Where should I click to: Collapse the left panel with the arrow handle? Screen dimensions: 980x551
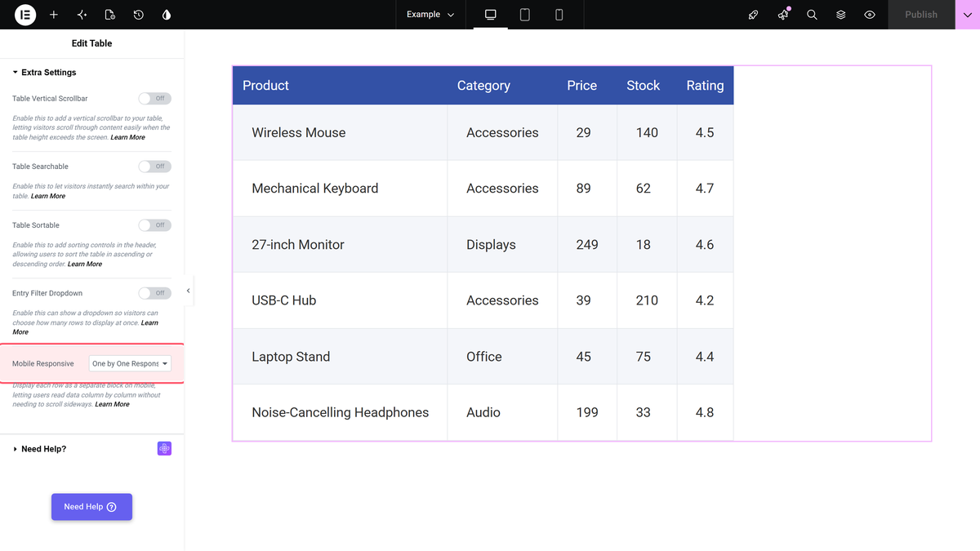point(189,291)
